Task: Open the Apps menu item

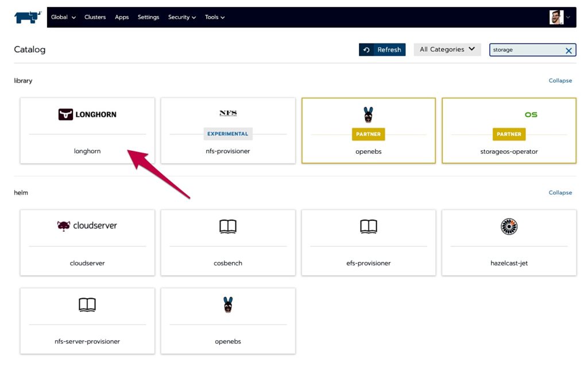Action: [122, 17]
